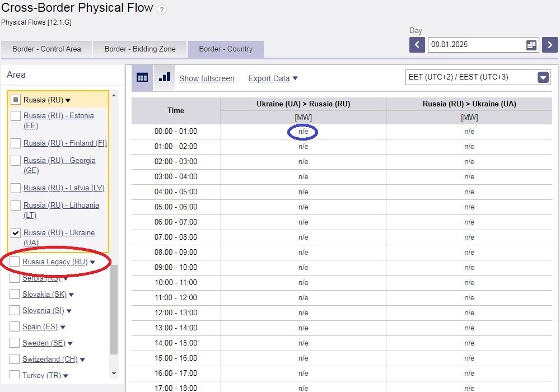The image size is (560, 392).
Task: Click the Show fullscreen link
Action: coord(207,78)
